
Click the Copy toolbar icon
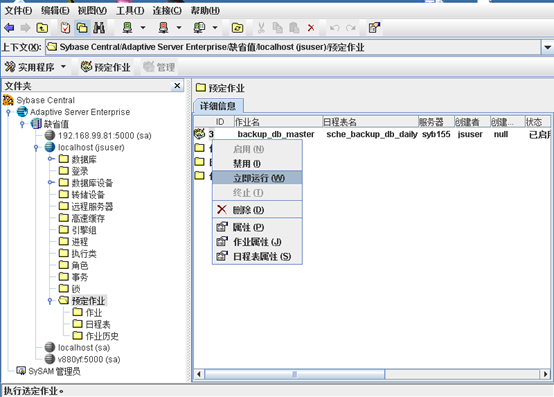pos(278,28)
